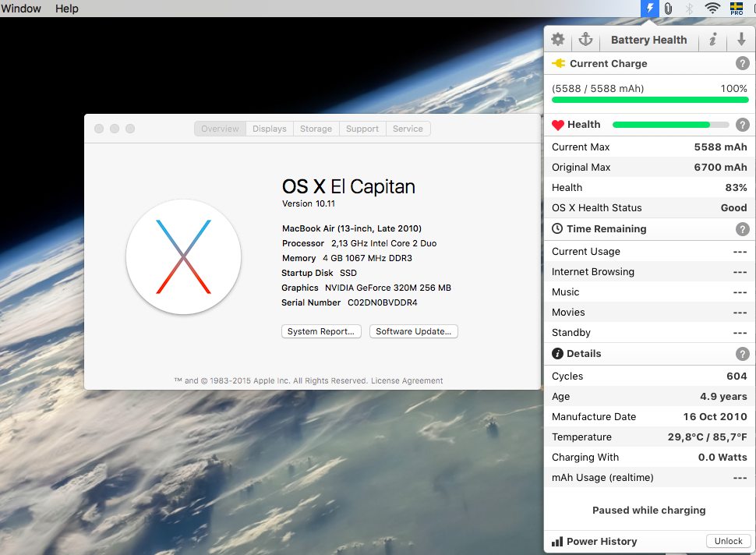Screen dimensions: 756x555
Task: Open the Help menu
Action: (x=66, y=9)
